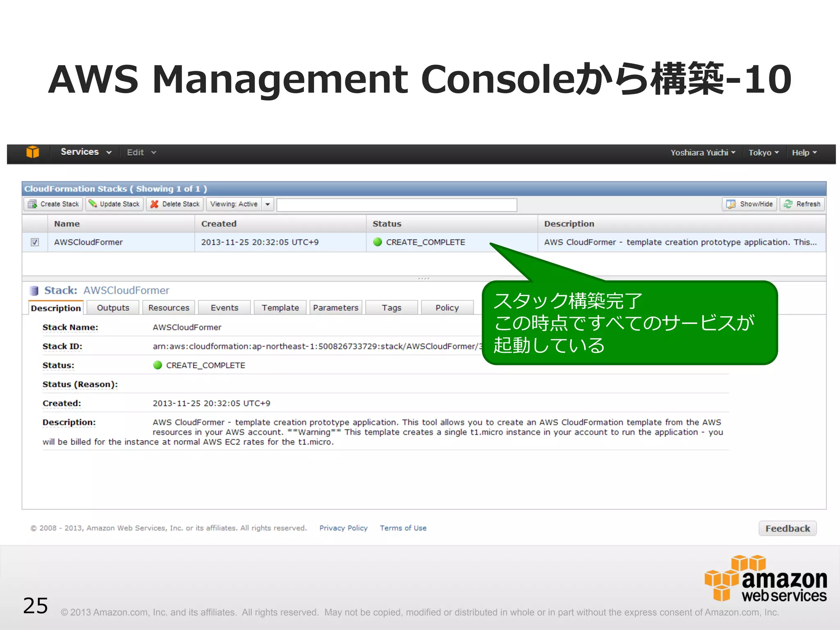Click the CREATE_COMPLETE status in the table row
The width and height of the screenshot is (840, 630).
[x=425, y=242]
